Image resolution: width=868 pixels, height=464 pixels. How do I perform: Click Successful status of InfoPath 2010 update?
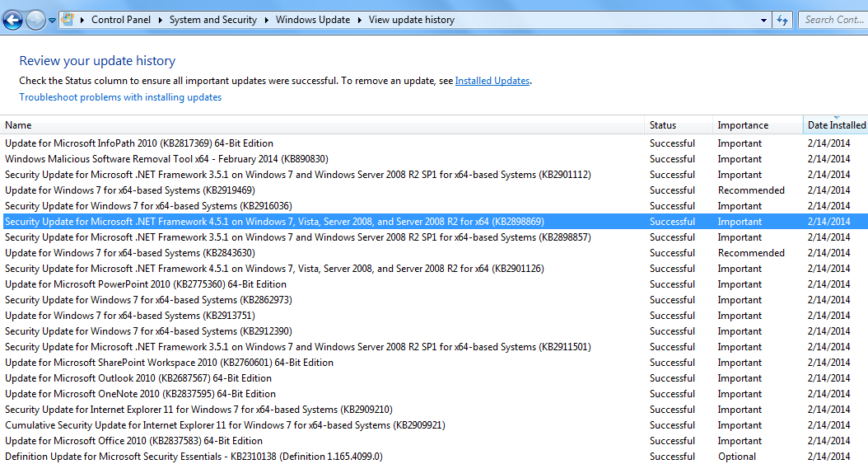click(x=672, y=143)
